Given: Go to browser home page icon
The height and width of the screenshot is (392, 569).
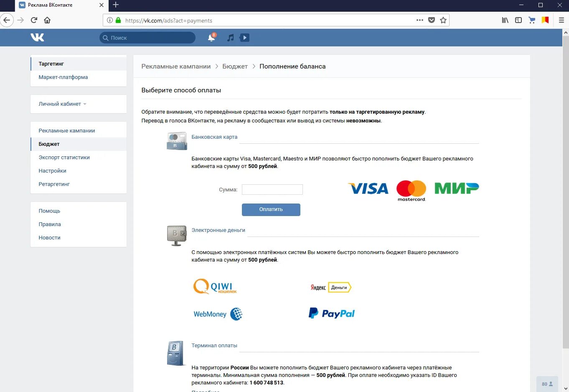Looking at the screenshot, I should (x=47, y=20).
